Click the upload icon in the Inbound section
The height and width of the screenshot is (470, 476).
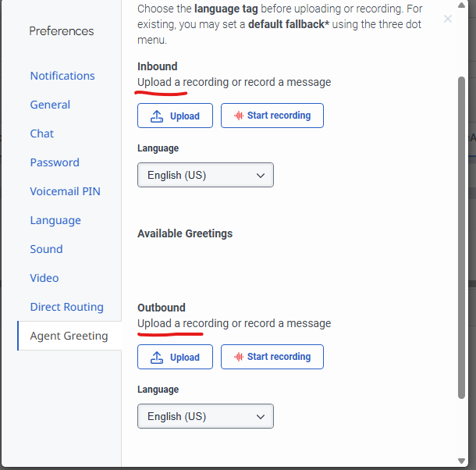[x=157, y=116]
